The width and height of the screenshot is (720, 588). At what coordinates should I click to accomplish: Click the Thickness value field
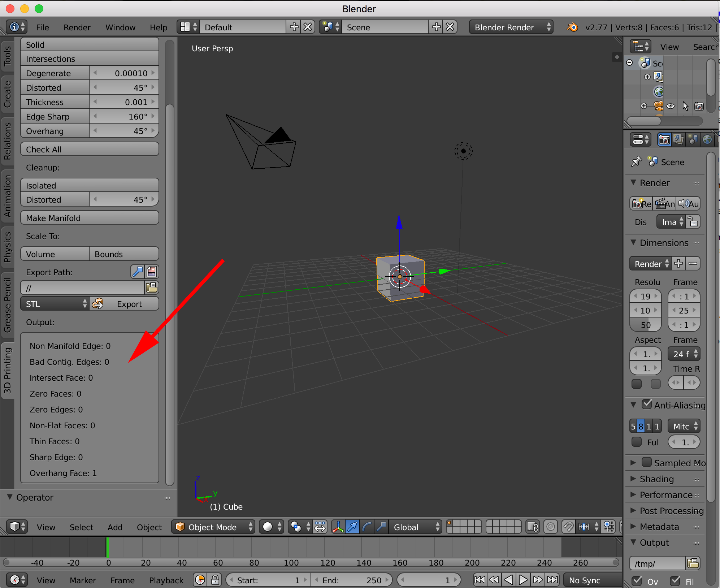(x=124, y=101)
